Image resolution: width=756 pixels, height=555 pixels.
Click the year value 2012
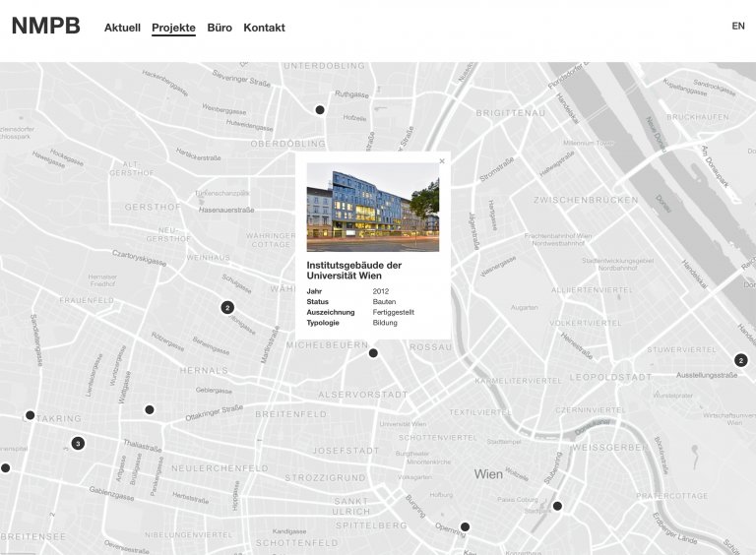point(380,291)
